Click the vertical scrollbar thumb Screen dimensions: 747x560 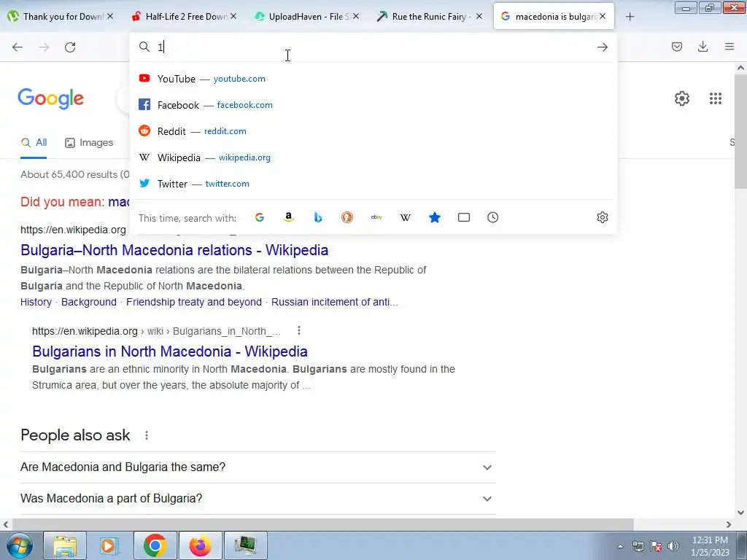coord(741,131)
